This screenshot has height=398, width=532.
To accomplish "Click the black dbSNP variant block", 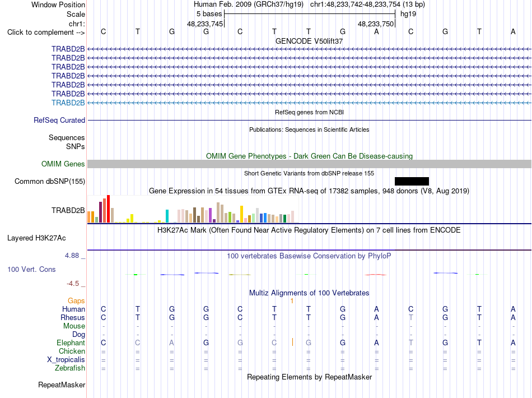I will coord(412,181).
